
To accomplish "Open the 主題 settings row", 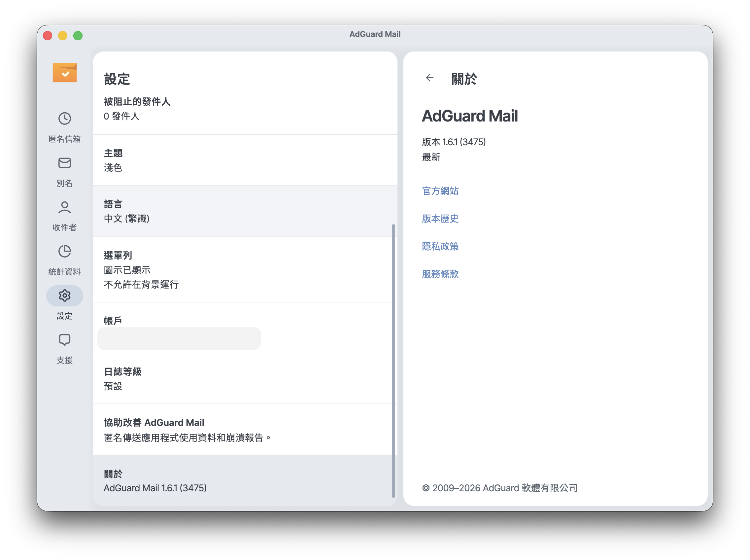I will tap(245, 160).
